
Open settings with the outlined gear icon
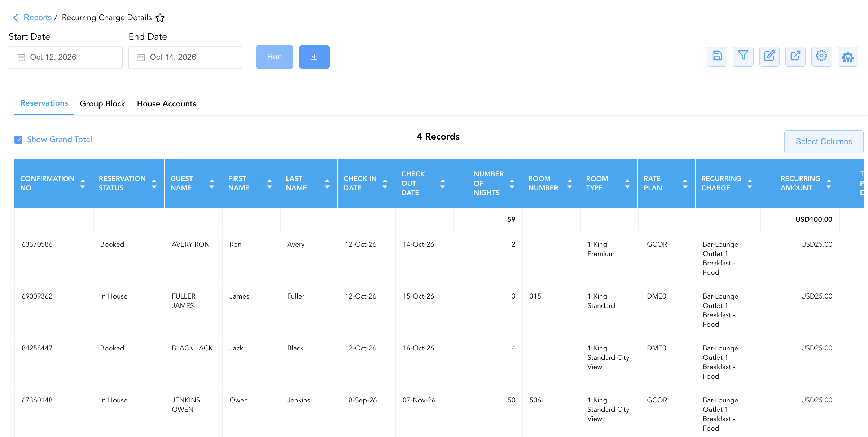[x=821, y=56]
